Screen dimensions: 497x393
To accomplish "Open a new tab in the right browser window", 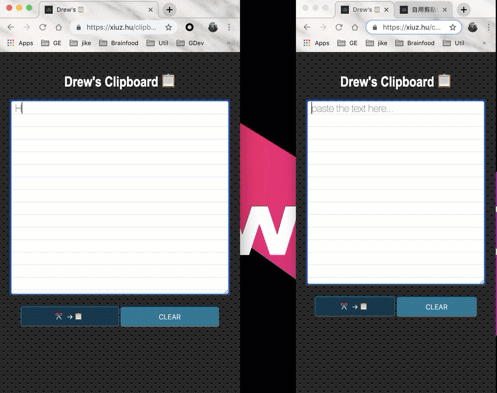I will point(463,10).
